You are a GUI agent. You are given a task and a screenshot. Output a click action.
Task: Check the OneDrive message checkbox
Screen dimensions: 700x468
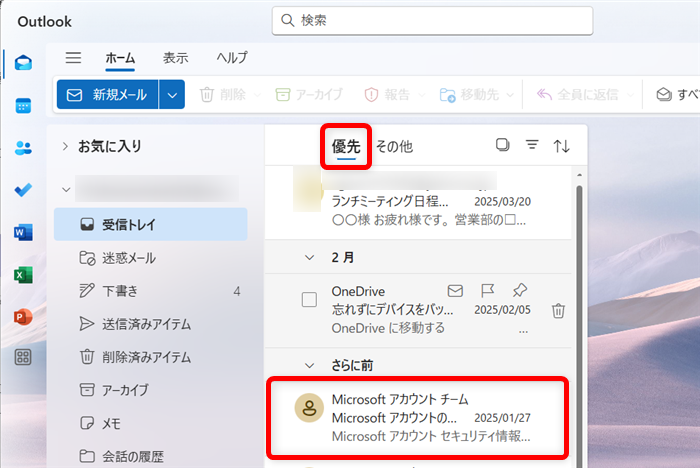[x=310, y=299]
